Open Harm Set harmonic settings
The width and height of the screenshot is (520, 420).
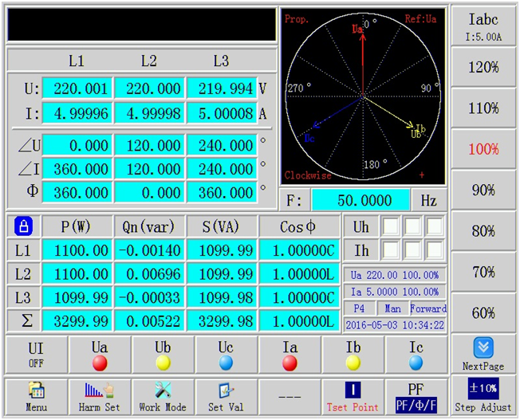tap(100, 397)
